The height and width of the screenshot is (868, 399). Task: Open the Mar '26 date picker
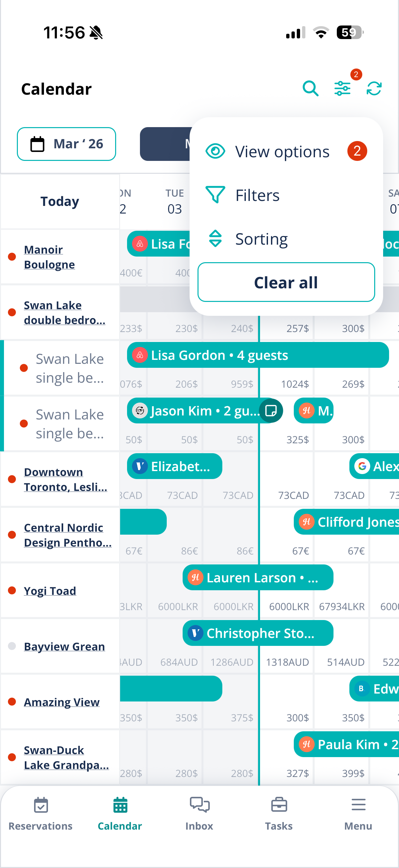coord(66,144)
